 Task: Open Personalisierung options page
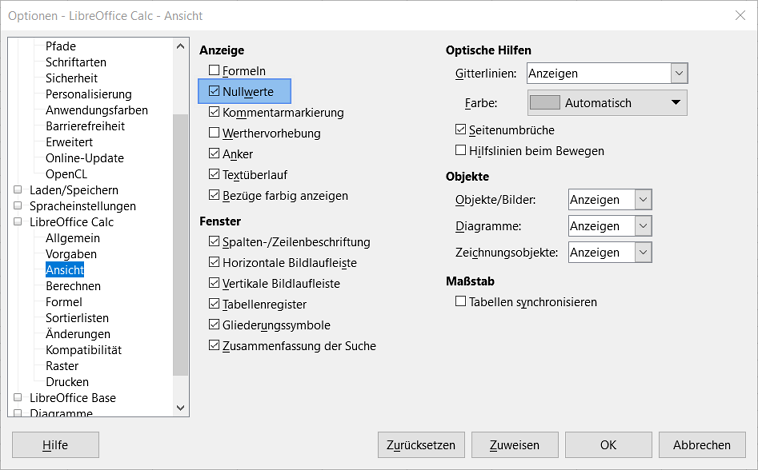coord(88,94)
